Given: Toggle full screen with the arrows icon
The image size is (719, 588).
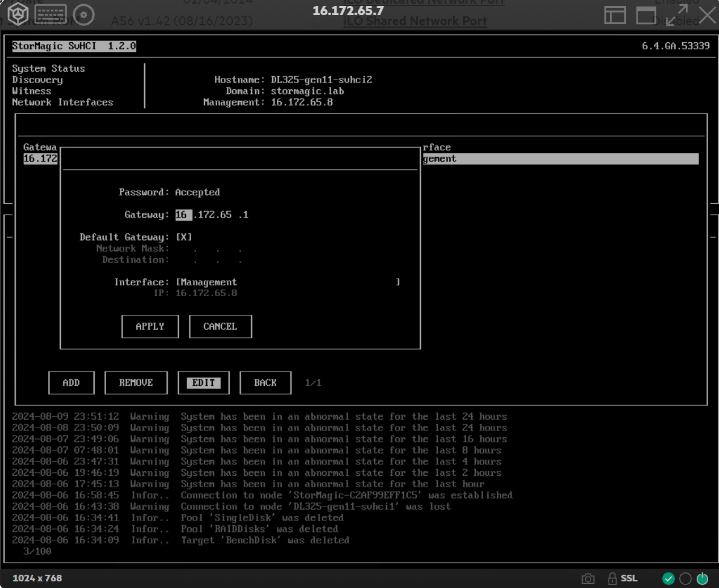Looking at the screenshot, I should [677, 15].
